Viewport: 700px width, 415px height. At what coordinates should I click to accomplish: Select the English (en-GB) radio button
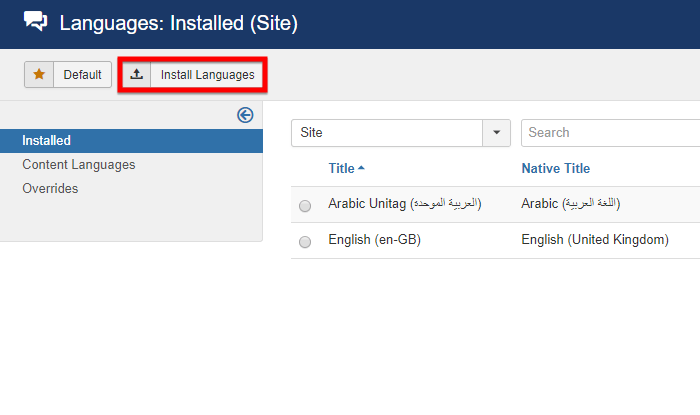click(x=305, y=242)
